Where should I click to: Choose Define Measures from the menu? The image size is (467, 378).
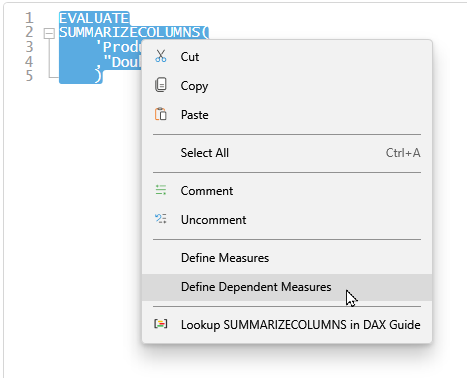(x=287, y=258)
